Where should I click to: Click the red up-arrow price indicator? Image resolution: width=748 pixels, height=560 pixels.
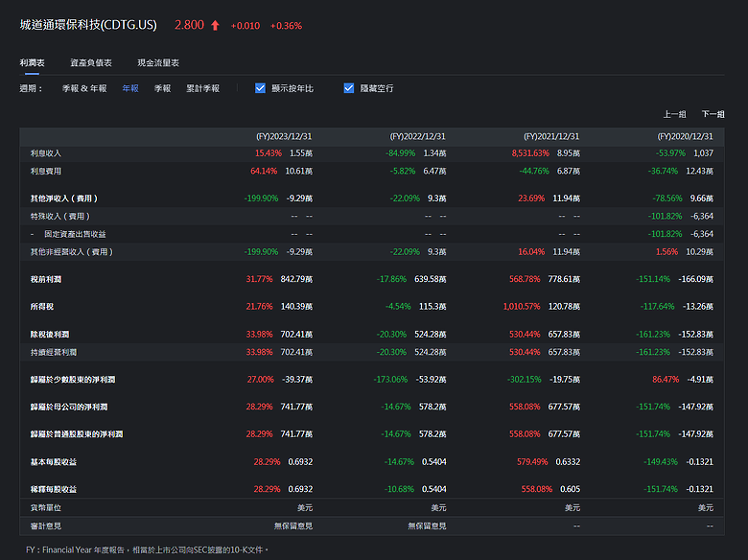tap(215, 25)
